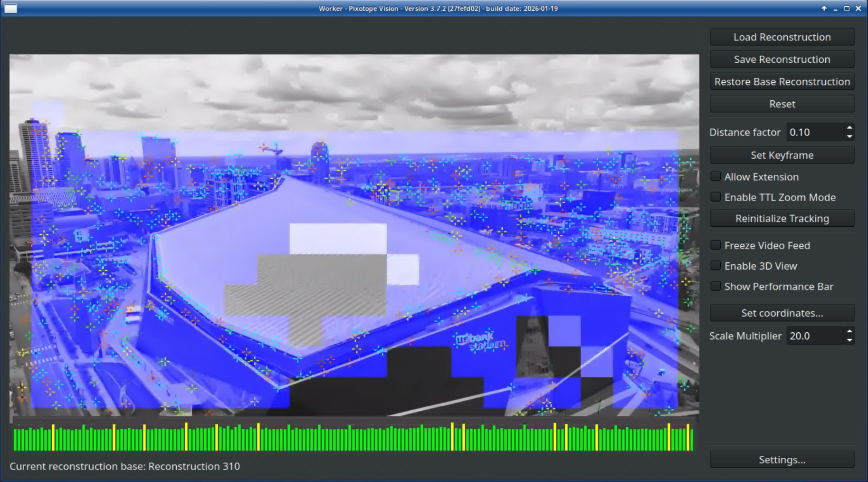Decrease Distance factor with down arrow
The width and height of the screenshot is (868, 482).
point(849,137)
